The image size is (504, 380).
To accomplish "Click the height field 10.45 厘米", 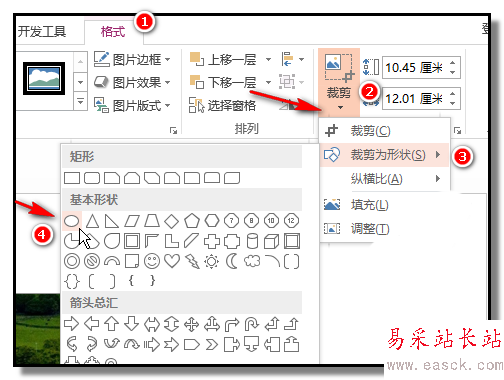I will pyautogui.click(x=414, y=68).
